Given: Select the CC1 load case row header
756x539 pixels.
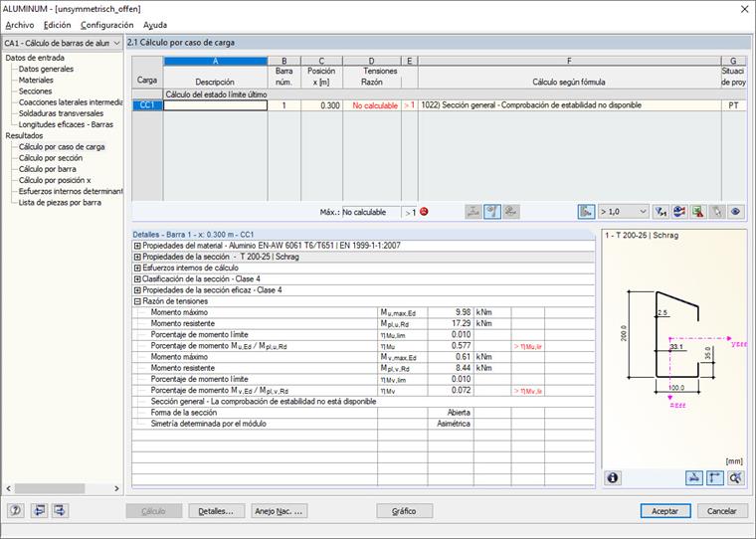Looking at the screenshot, I should [147, 105].
